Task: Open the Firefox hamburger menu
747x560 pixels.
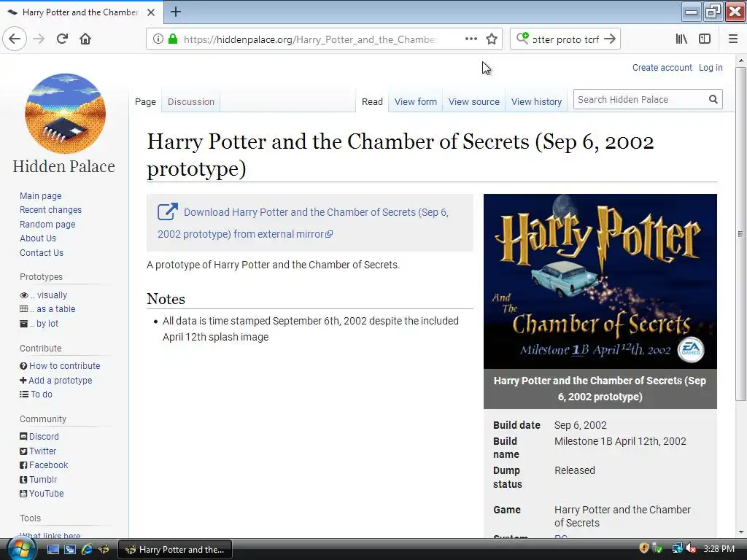Action: coord(732,39)
